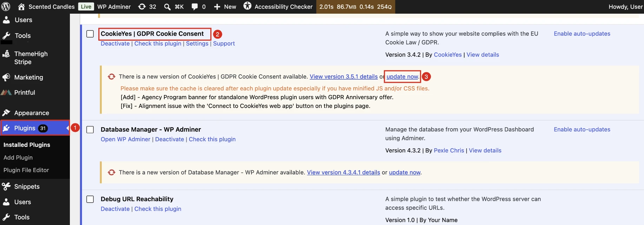Click the Live status badge
Viewport: 644px width, 225px height.
pos(86,7)
